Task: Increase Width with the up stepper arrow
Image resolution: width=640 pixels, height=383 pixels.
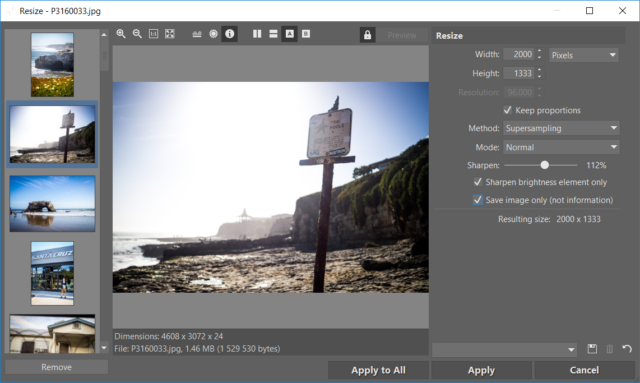Action: [539, 51]
